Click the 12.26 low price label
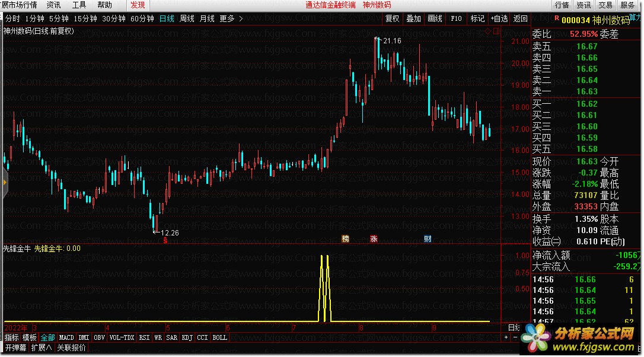Viewport: 644px width, 357px height. tap(170, 233)
